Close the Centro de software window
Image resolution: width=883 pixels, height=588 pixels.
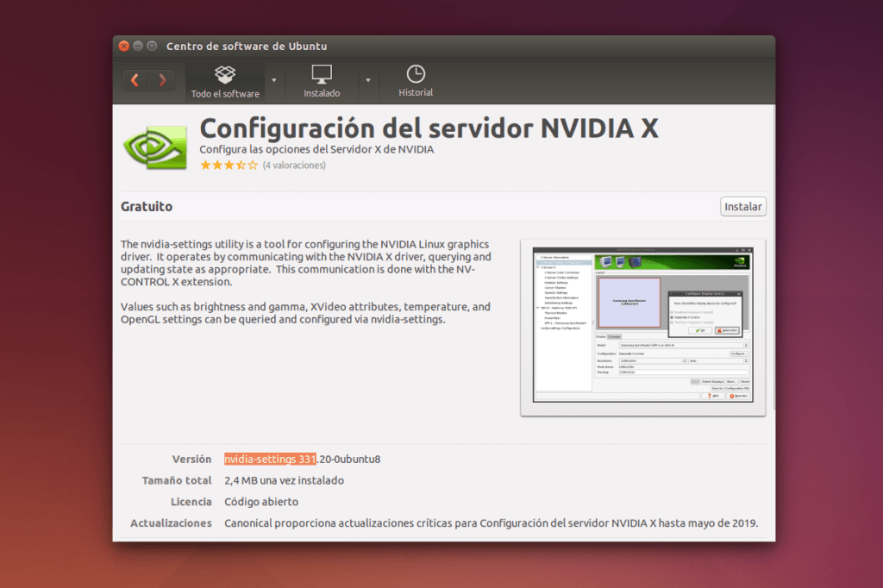(124, 47)
